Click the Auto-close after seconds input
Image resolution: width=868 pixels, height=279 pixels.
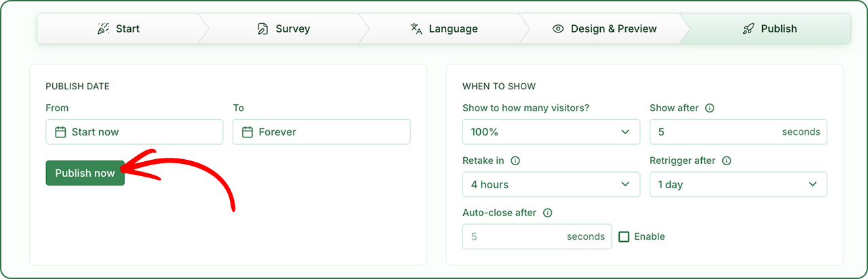(537, 237)
